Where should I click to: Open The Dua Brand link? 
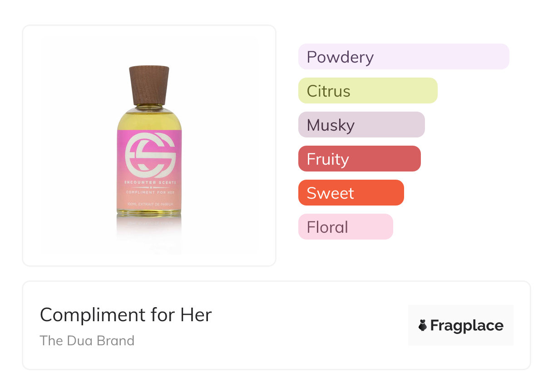(87, 341)
